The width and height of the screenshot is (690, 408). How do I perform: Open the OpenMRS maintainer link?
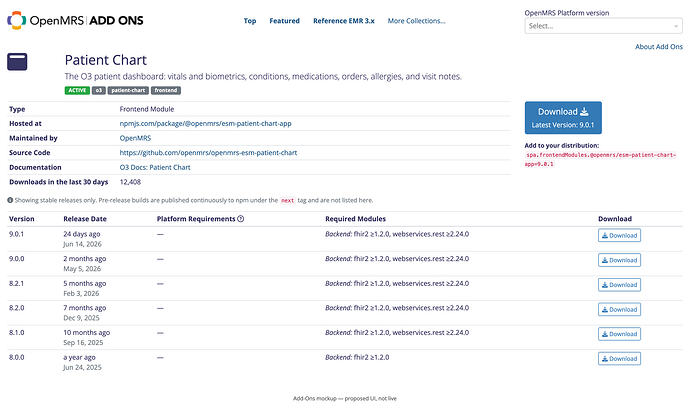(x=135, y=138)
